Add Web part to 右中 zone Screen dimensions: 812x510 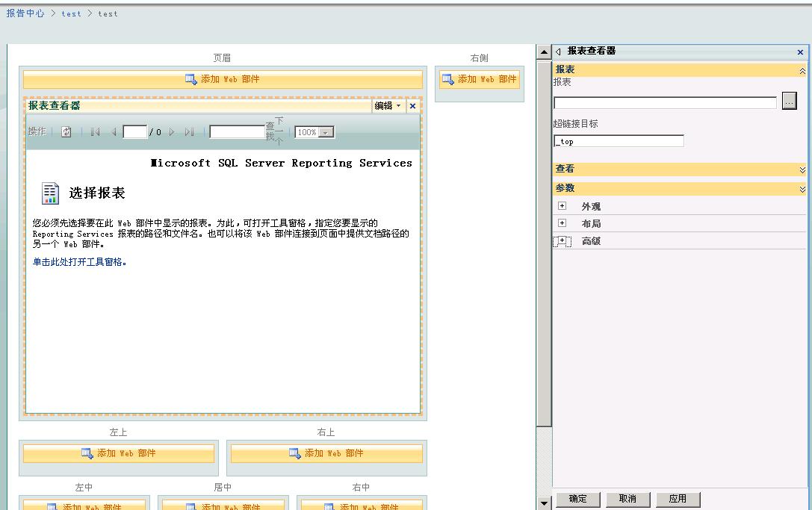362,506
